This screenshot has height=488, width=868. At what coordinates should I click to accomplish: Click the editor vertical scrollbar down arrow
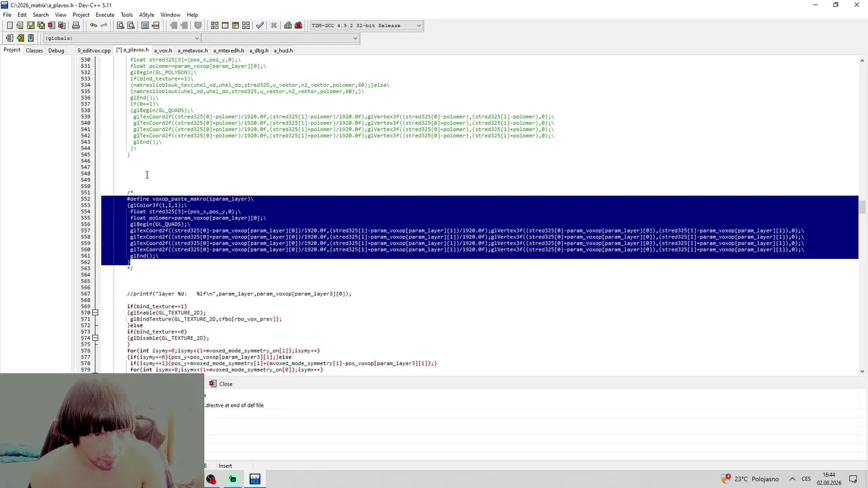click(x=863, y=370)
